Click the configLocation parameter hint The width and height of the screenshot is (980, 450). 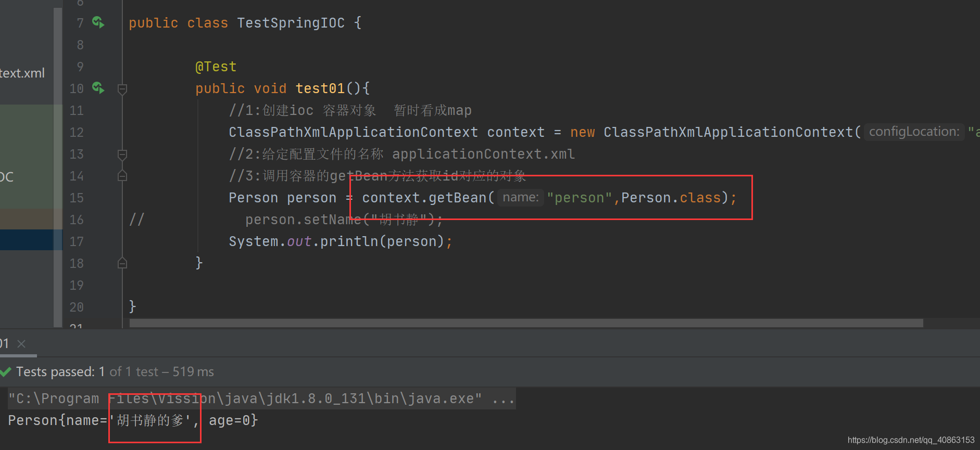click(x=914, y=132)
